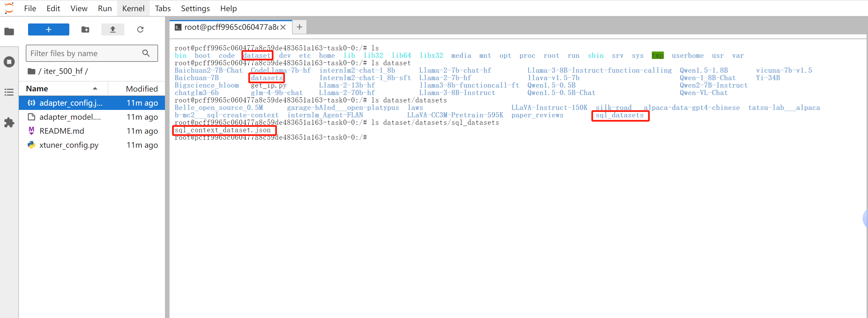Click the root folder breadcrumb icon
Viewport: 868px width, 318px height.
click(31, 72)
